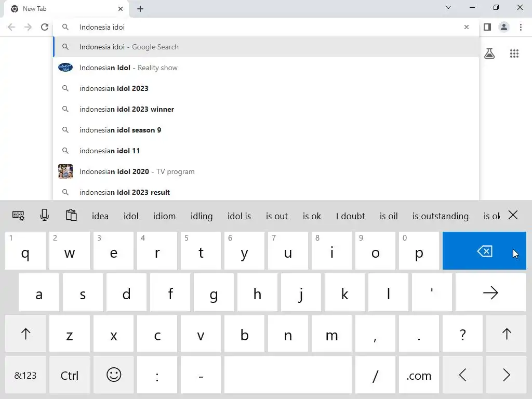
Task: Tap the question mark key
Action: 462,334
